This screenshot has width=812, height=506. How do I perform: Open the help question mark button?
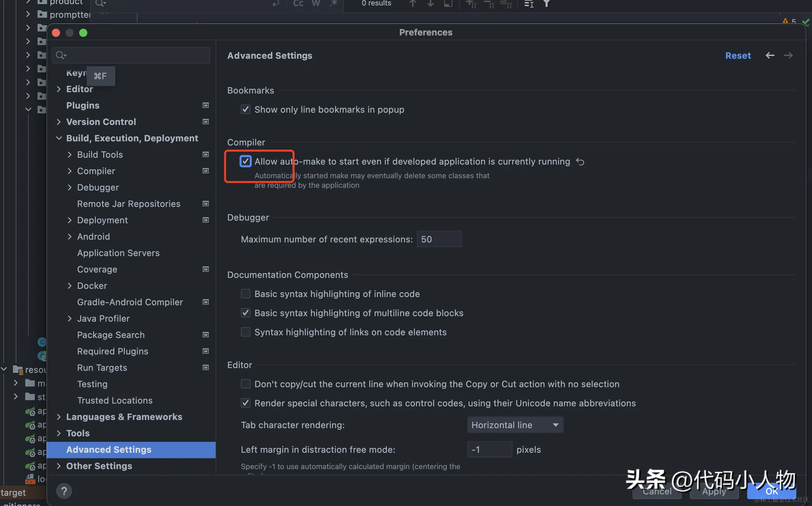(64, 491)
